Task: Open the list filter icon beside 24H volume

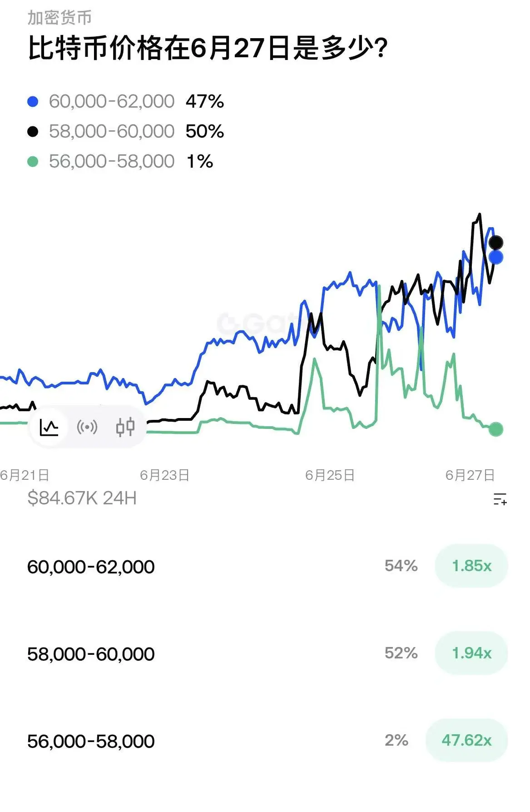Action: [500, 498]
